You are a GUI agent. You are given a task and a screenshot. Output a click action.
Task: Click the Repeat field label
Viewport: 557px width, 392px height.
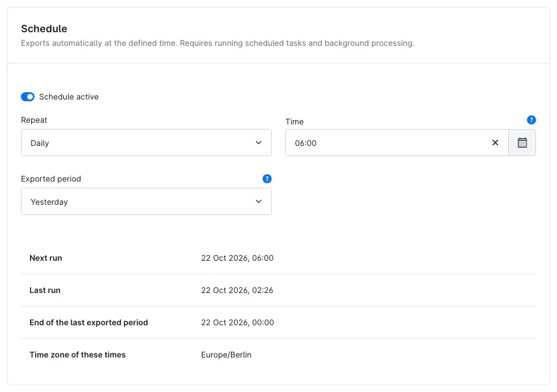[x=34, y=120]
